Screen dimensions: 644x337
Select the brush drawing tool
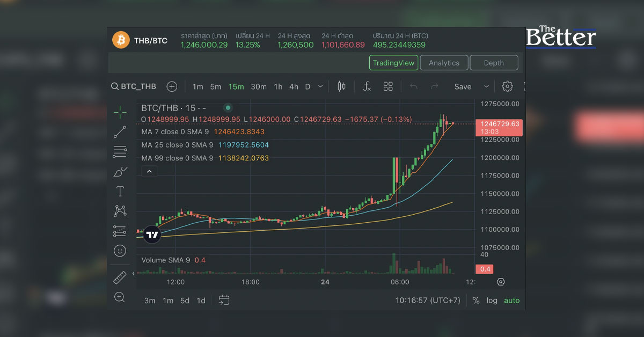tap(120, 172)
